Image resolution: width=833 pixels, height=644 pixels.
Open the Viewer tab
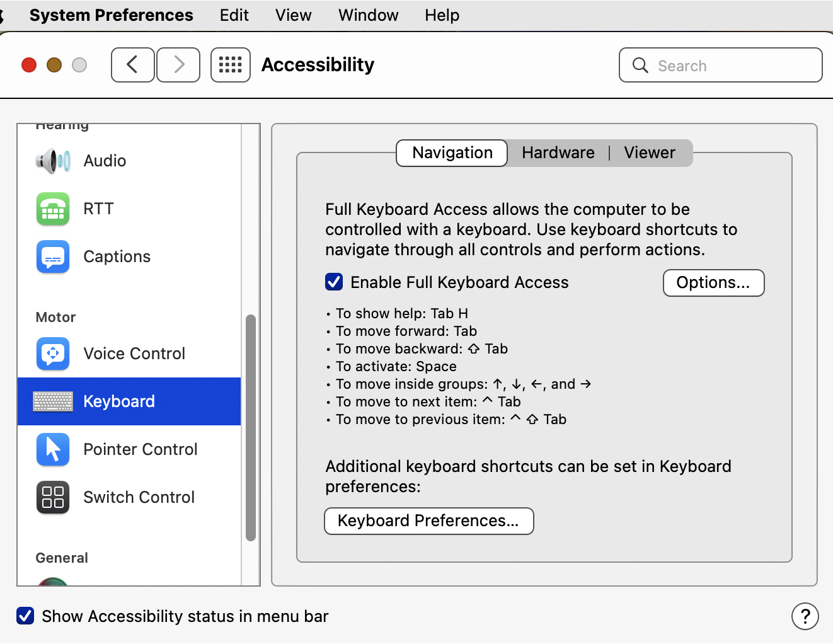tap(649, 152)
